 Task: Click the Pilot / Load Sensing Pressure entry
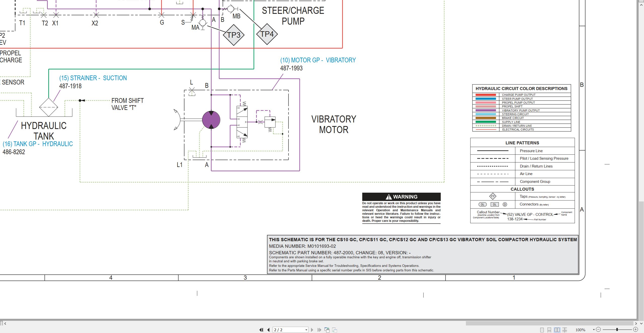(x=544, y=158)
